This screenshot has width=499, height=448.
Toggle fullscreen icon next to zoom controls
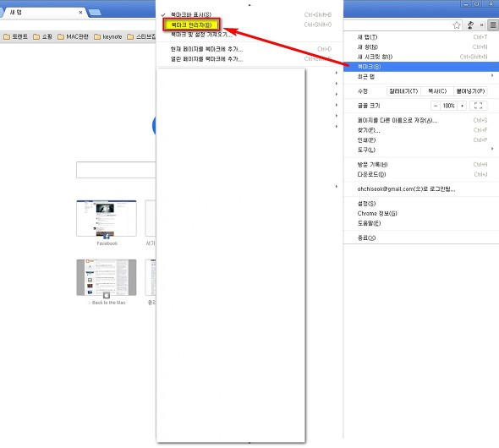[x=478, y=106]
